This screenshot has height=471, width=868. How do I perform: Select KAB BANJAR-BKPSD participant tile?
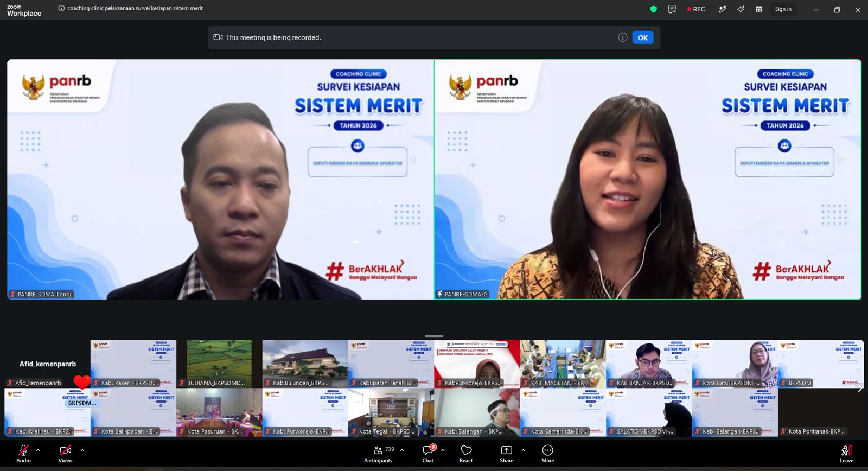649,364
